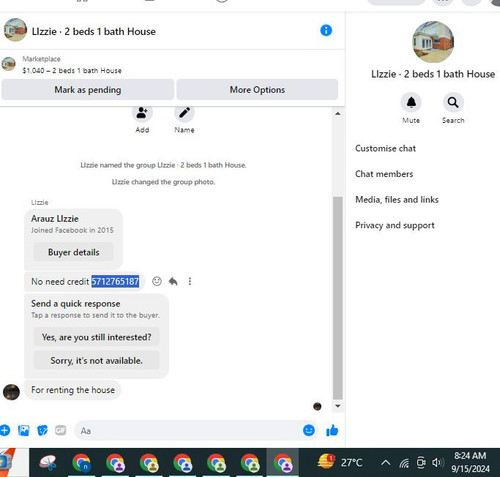The width and height of the screenshot is (500, 477).
Task: Open the Marketplace listing '$1,040 – 2 beds 1 bath House'
Action: click(x=72, y=70)
